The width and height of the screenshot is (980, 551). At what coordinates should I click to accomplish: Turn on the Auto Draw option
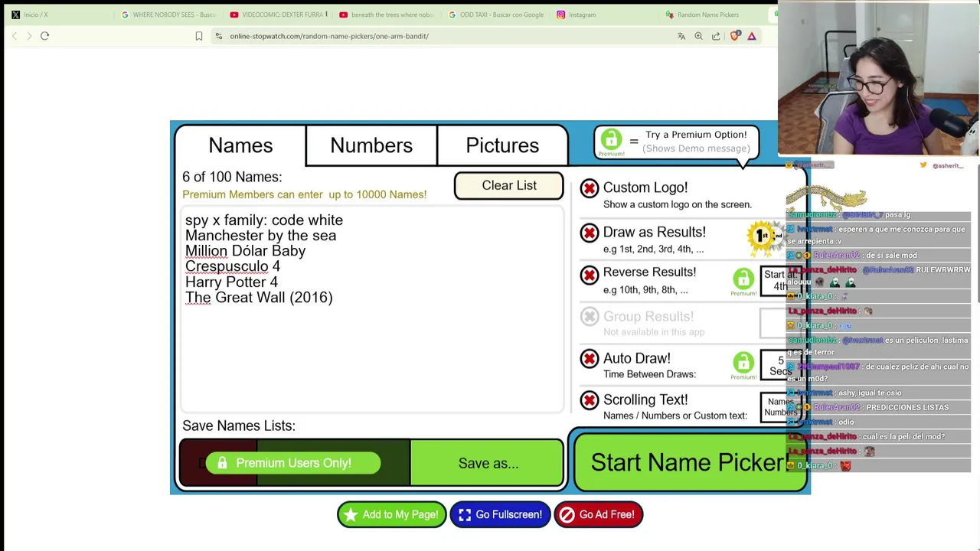pyautogui.click(x=590, y=359)
